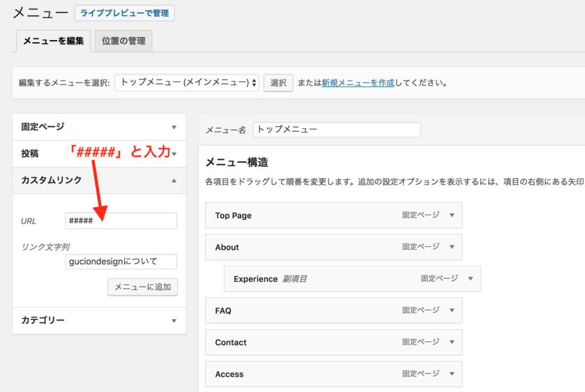This screenshot has width=585, height=392.
Task: Collapse the カスタムリンク panel arrow
Action: pyautogui.click(x=174, y=181)
